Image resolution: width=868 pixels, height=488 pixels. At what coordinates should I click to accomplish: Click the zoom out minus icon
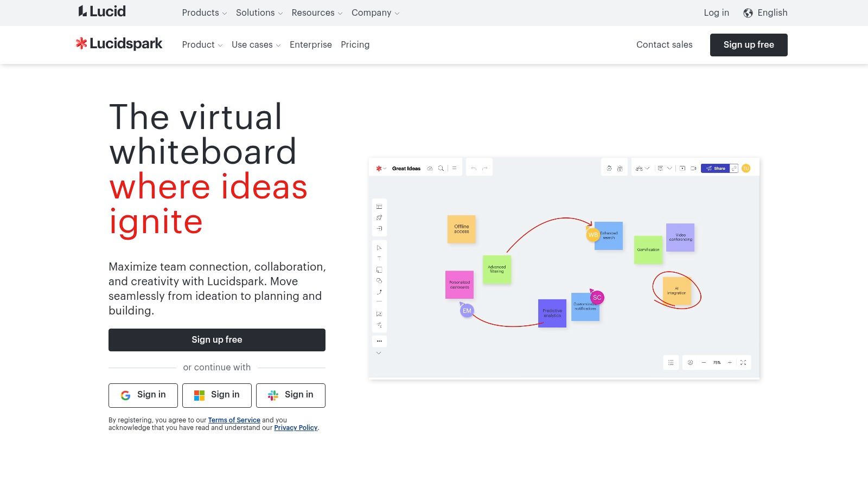point(704,362)
